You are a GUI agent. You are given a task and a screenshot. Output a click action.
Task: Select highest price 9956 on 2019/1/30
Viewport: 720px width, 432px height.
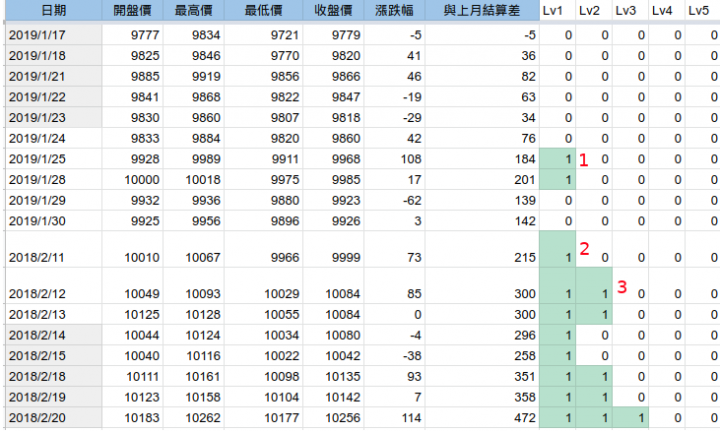[193, 221]
